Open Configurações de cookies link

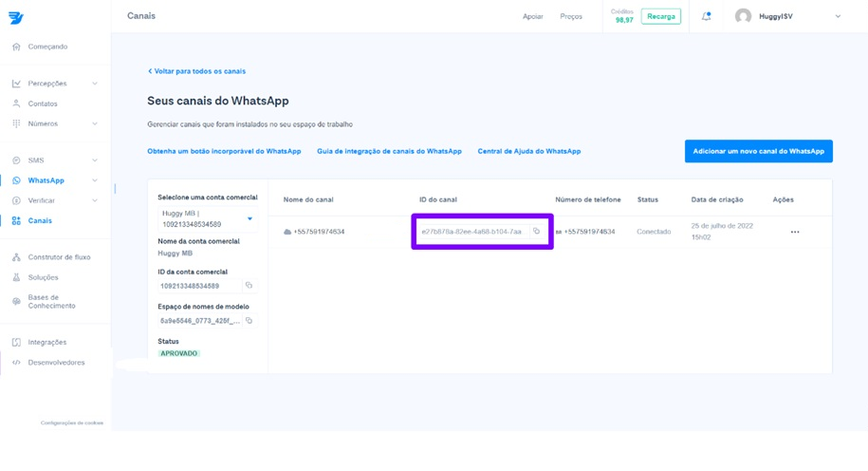click(72, 423)
